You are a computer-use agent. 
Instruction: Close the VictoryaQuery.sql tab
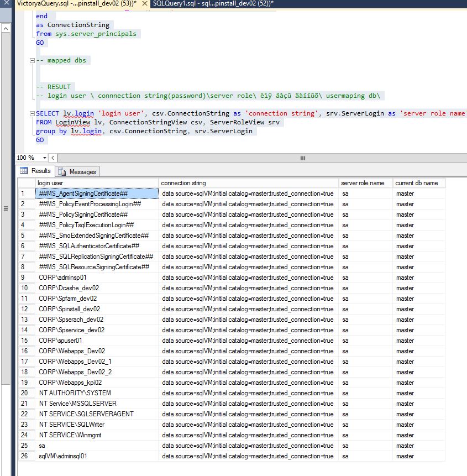145,4
